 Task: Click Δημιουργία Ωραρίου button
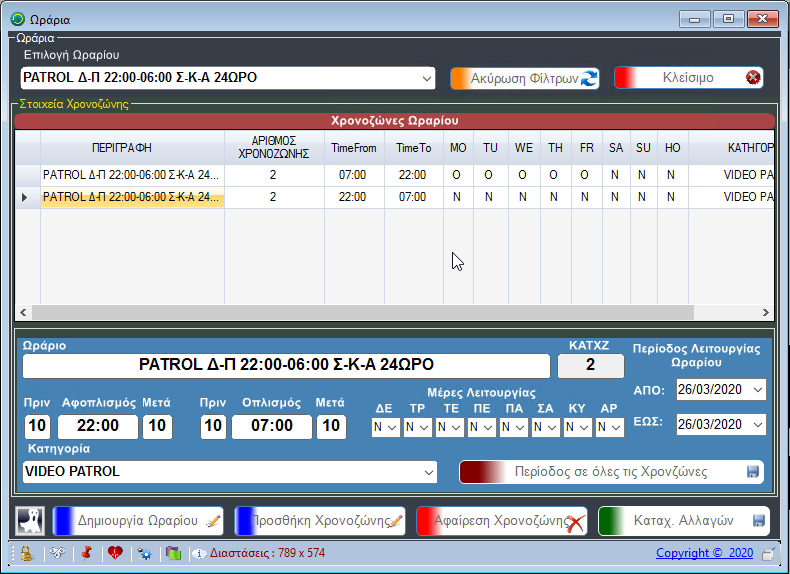click(x=138, y=521)
